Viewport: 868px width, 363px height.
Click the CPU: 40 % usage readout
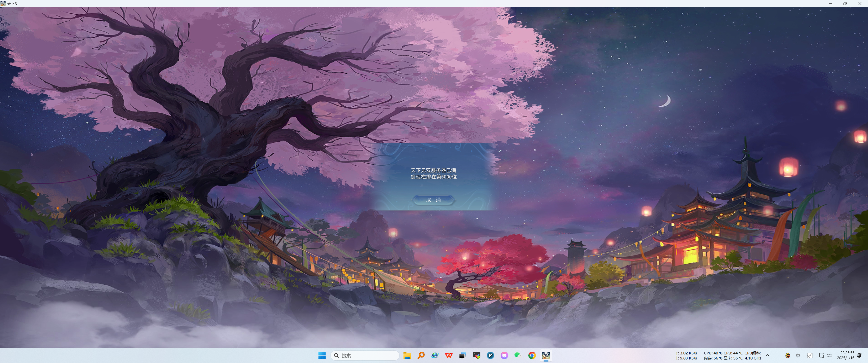point(713,353)
